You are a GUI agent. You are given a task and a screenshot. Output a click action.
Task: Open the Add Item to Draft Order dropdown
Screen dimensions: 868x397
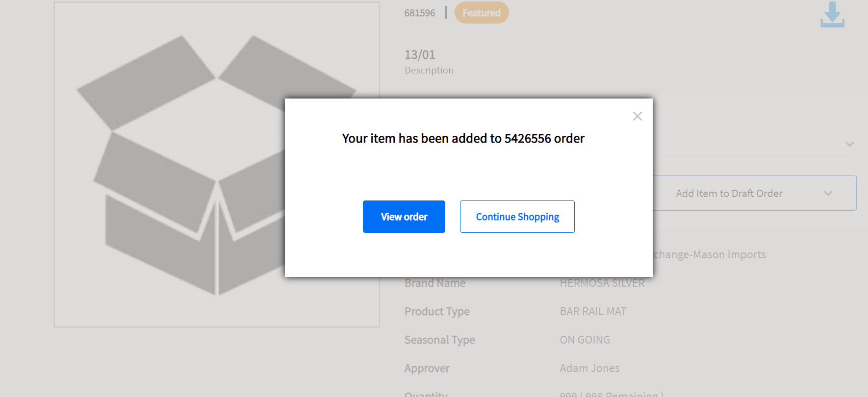coord(729,193)
